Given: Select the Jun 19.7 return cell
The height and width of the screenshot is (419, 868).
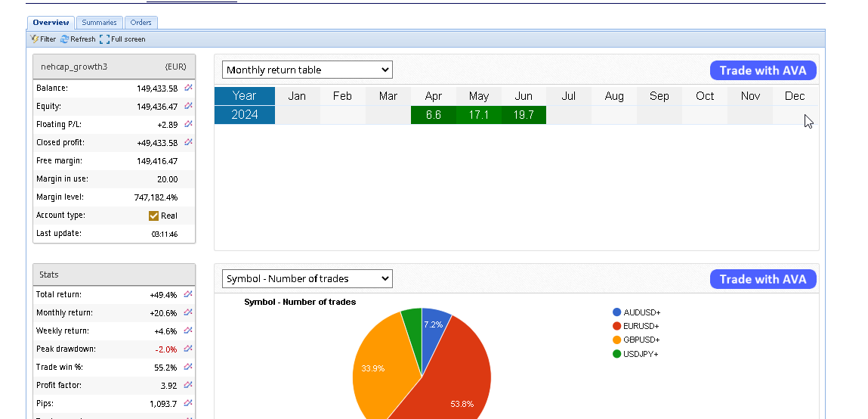Looking at the screenshot, I should tap(524, 115).
